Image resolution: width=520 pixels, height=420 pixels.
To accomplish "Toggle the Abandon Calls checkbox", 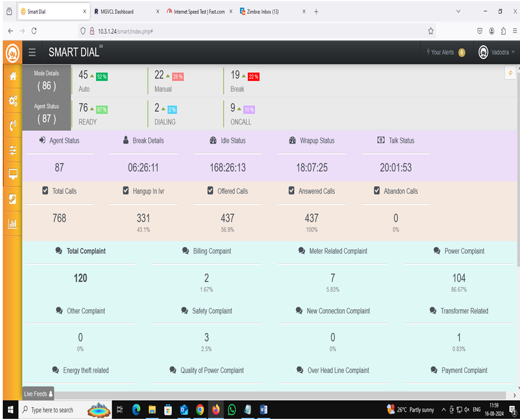I will [377, 191].
